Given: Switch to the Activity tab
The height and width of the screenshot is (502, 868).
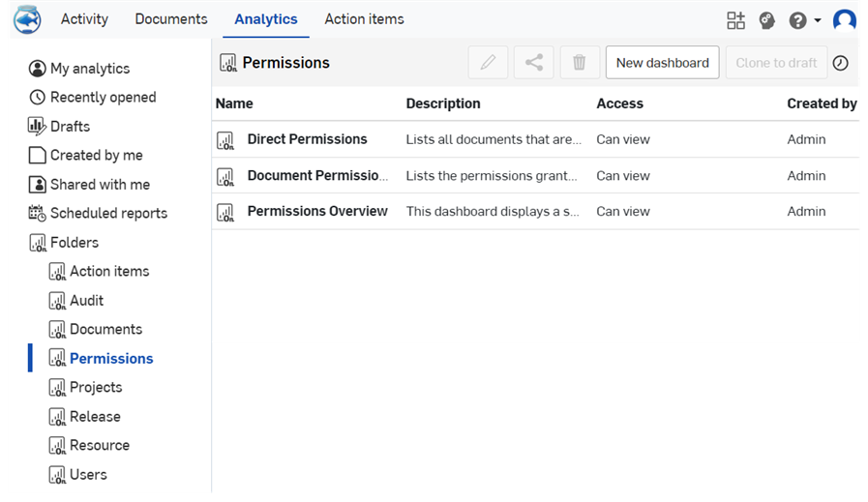Looking at the screenshot, I should pos(84,18).
